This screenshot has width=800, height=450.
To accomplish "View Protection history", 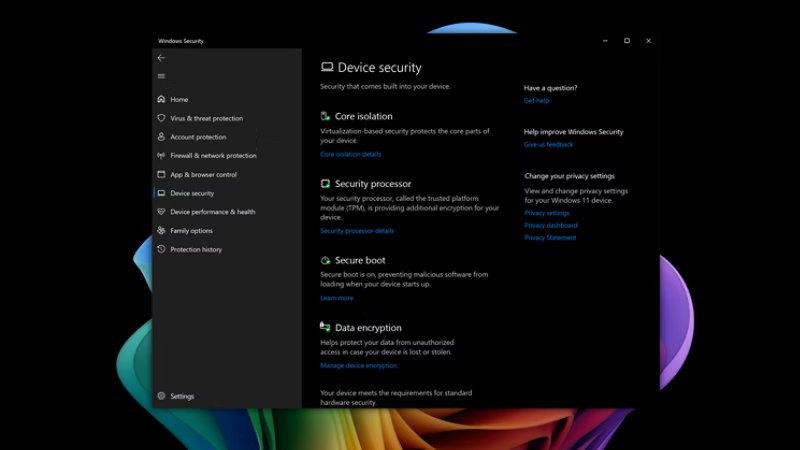I will pos(196,249).
